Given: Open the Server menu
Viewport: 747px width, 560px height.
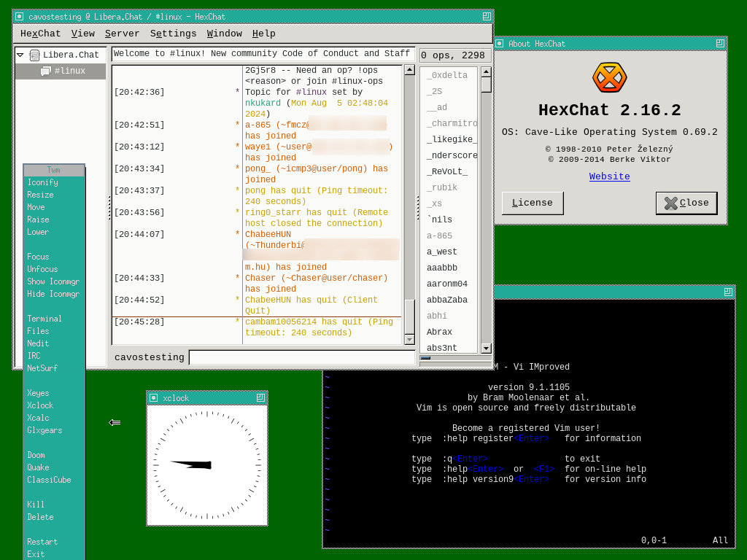Looking at the screenshot, I should pos(122,33).
